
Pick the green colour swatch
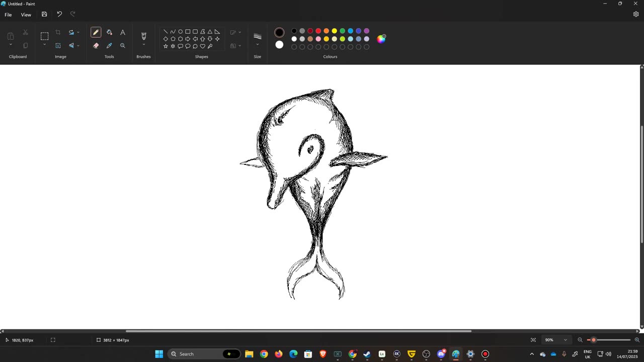point(342,31)
